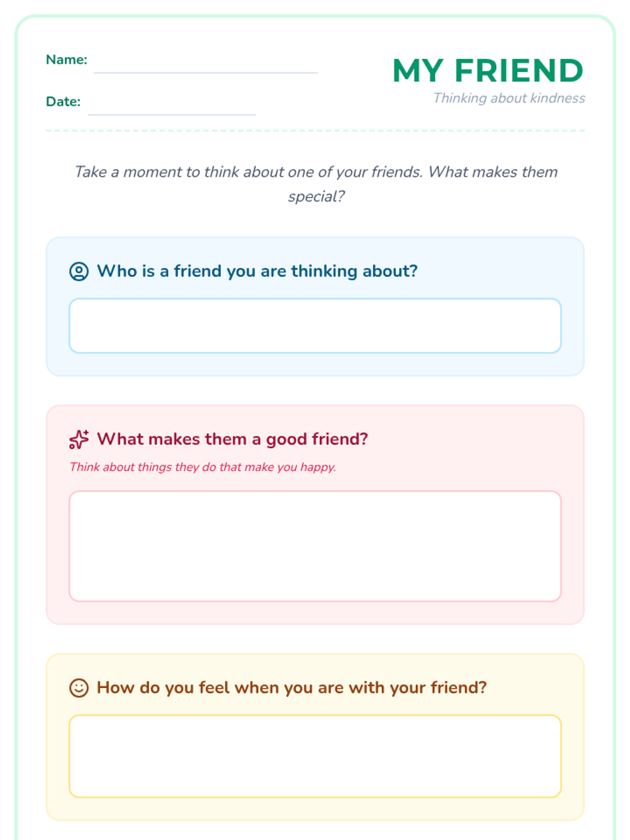Click the 'Name:' label
Viewport: 630px width, 840px height.
point(67,60)
